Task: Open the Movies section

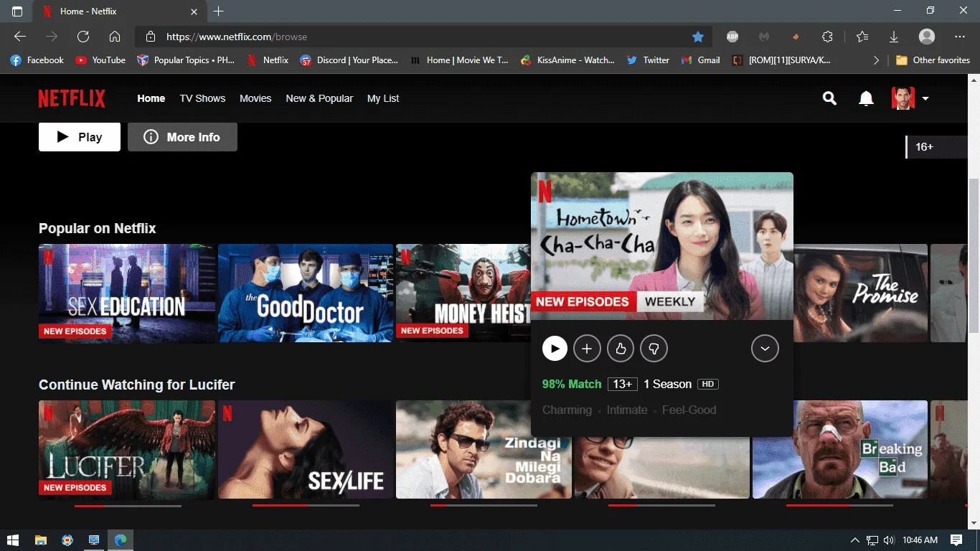Action: pos(255,98)
